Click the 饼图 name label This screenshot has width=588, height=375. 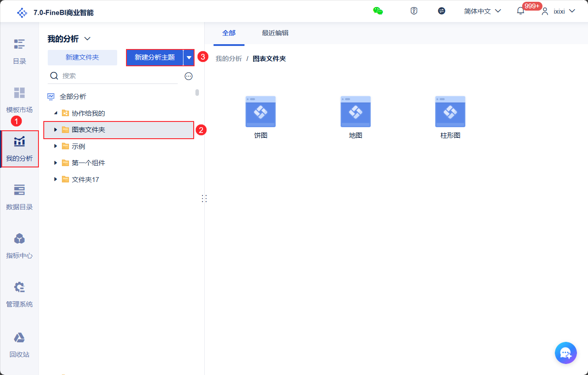[x=260, y=136]
